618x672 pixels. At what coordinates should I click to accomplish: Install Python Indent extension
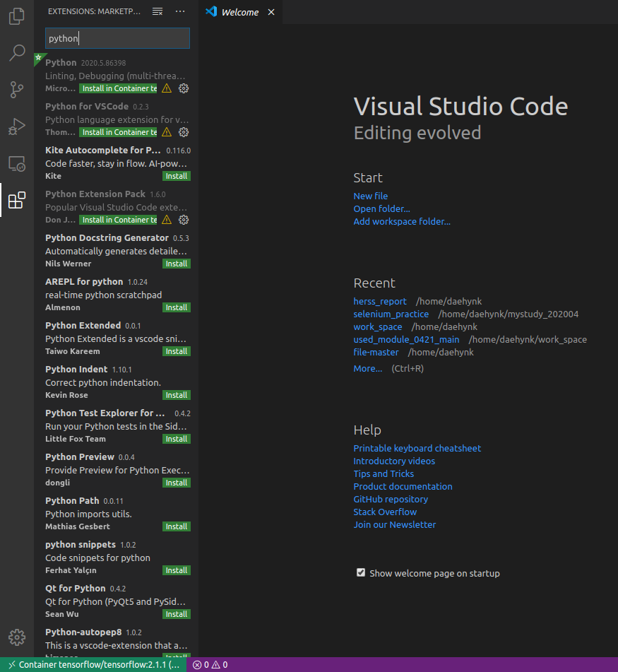[177, 395]
